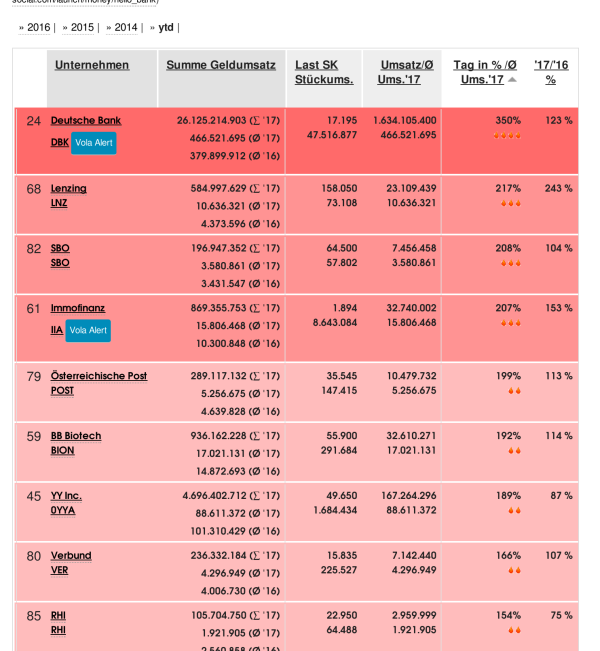Click the flame icons beside Österreichische Post 199%

click(514, 391)
